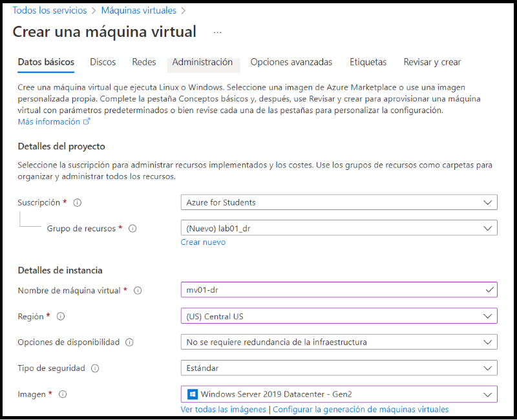Viewport: 517px width, 420px height.
Task: Click the external link icon after Más información
Action: coord(87,121)
